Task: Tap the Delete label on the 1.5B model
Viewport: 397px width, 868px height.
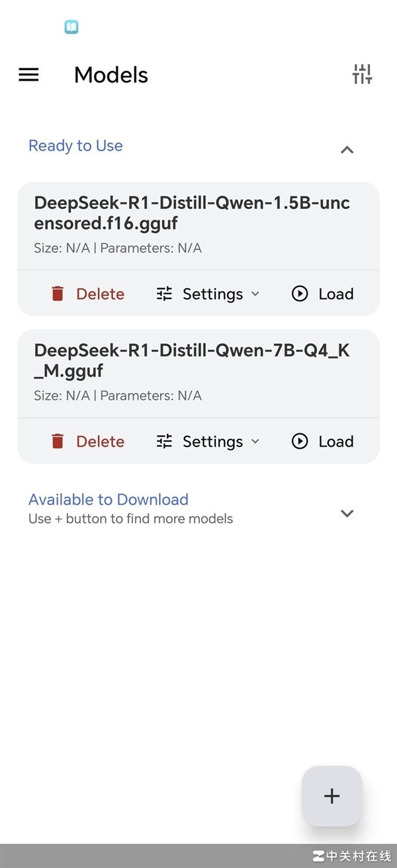Action: (100, 294)
